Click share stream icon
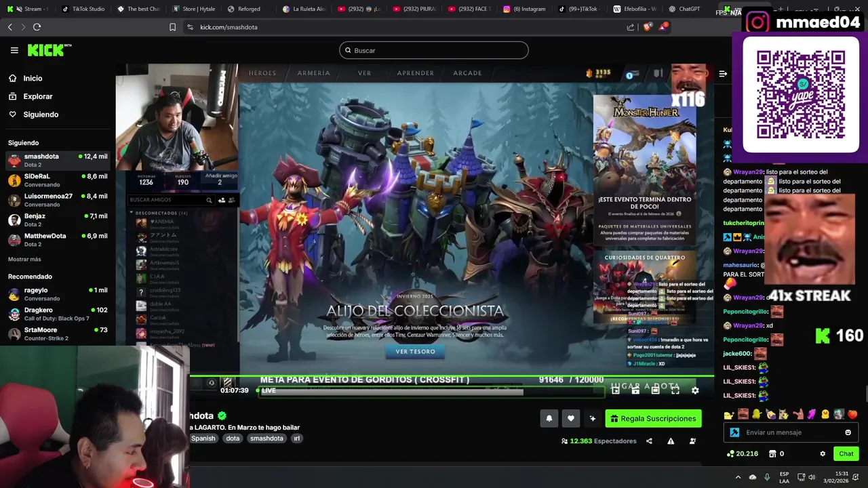This screenshot has height=488, width=868. pyautogui.click(x=649, y=441)
